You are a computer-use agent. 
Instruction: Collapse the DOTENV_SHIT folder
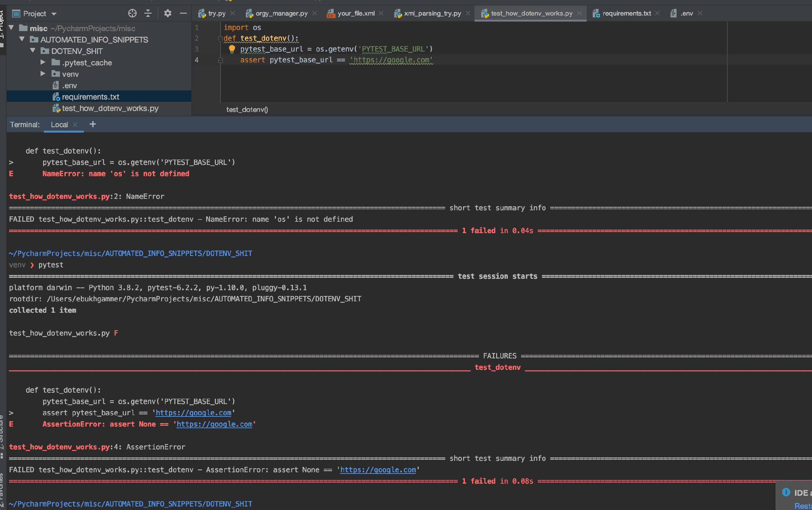click(33, 51)
